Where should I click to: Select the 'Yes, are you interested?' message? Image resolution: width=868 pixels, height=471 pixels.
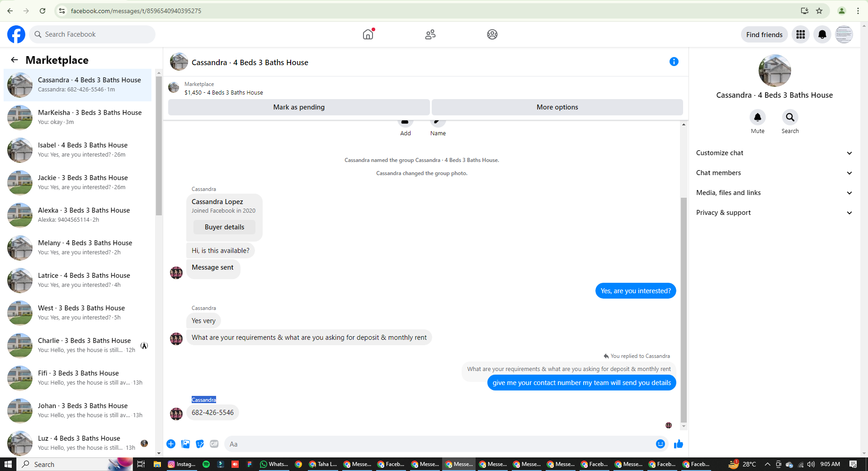[x=636, y=291]
